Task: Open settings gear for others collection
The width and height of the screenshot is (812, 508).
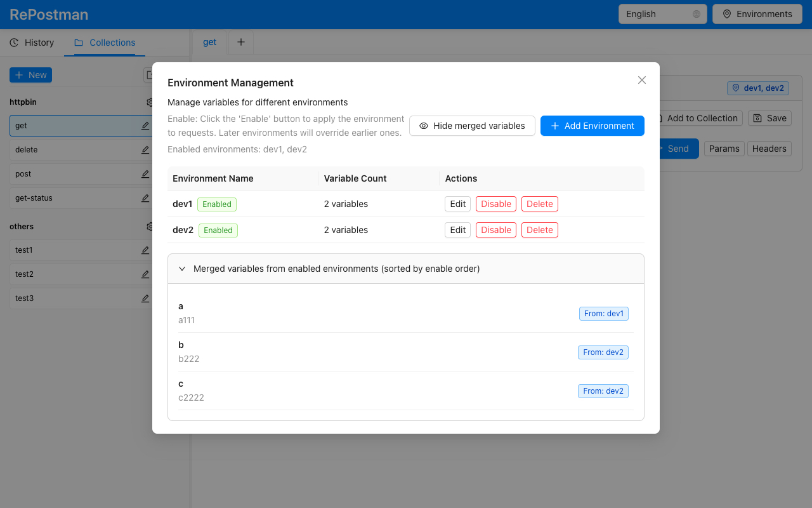Action: pos(150,227)
